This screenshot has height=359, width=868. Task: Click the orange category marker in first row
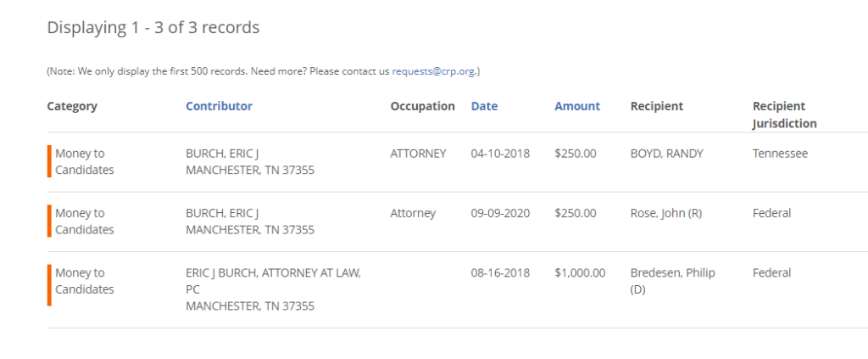click(x=49, y=161)
